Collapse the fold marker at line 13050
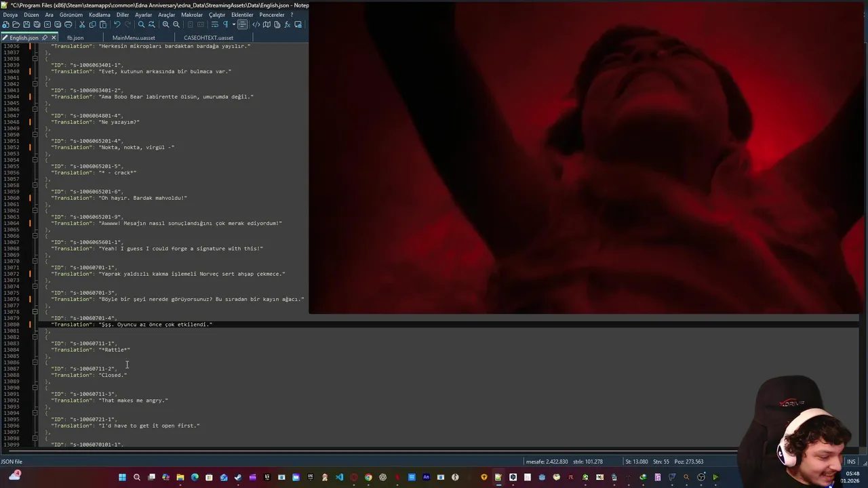This screenshot has width=868, height=488. point(35,135)
